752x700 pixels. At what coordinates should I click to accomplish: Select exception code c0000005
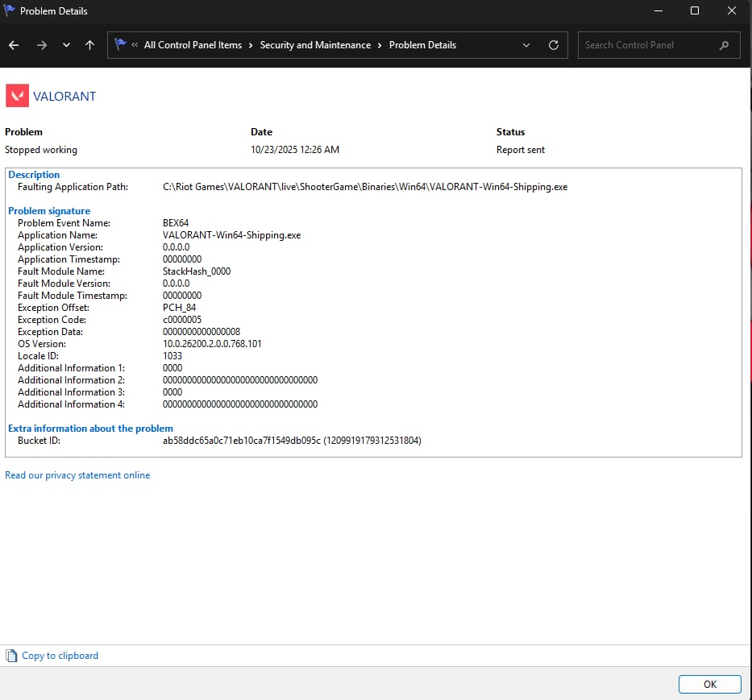point(182,320)
